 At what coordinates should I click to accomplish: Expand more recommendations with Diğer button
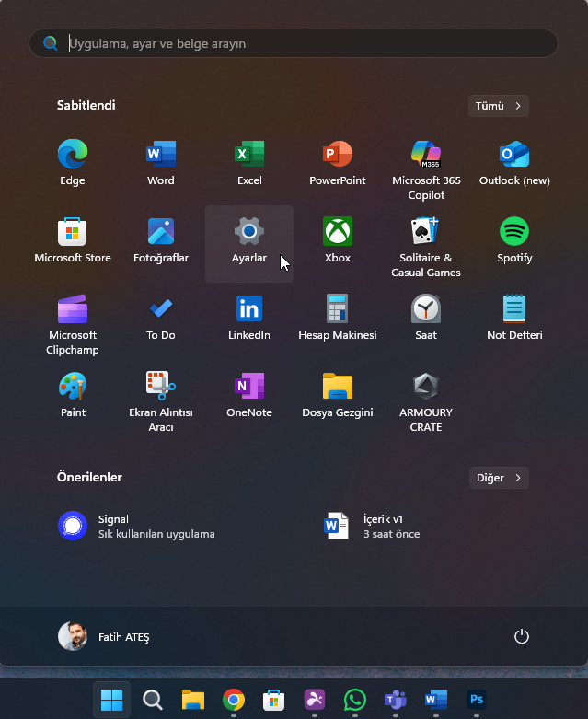coord(498,478)
